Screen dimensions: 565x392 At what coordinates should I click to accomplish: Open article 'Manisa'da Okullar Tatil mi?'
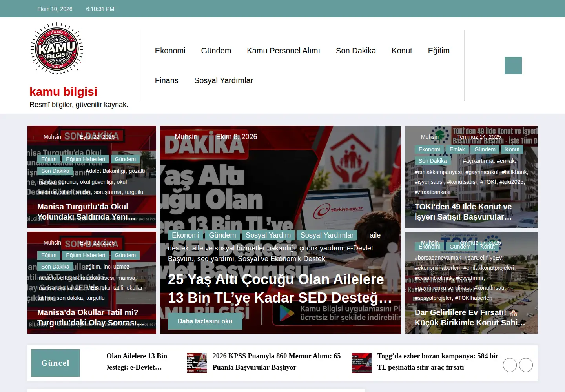point(90,318)
